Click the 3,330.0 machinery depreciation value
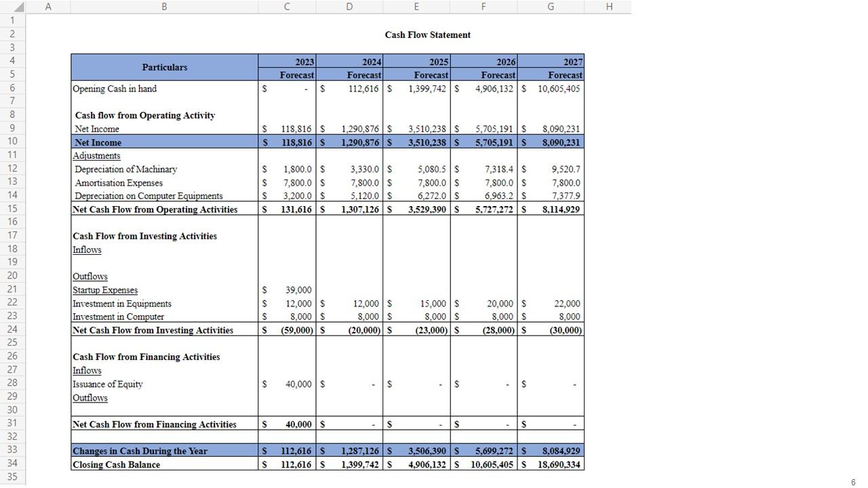Viewport: 868px width, 488px height. point(364,169)
